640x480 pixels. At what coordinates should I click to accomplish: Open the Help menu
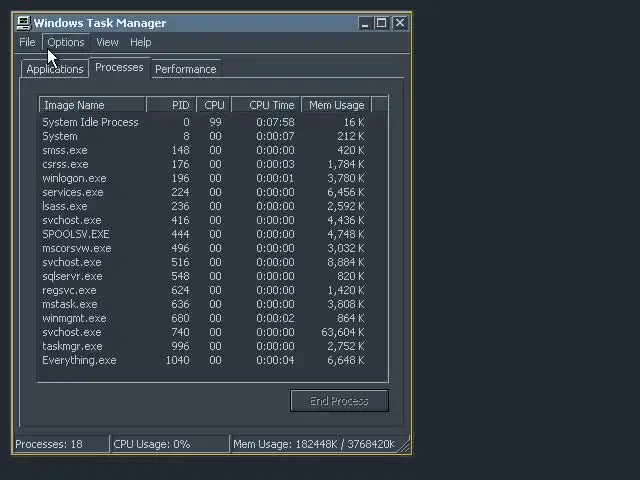point(140,42)
